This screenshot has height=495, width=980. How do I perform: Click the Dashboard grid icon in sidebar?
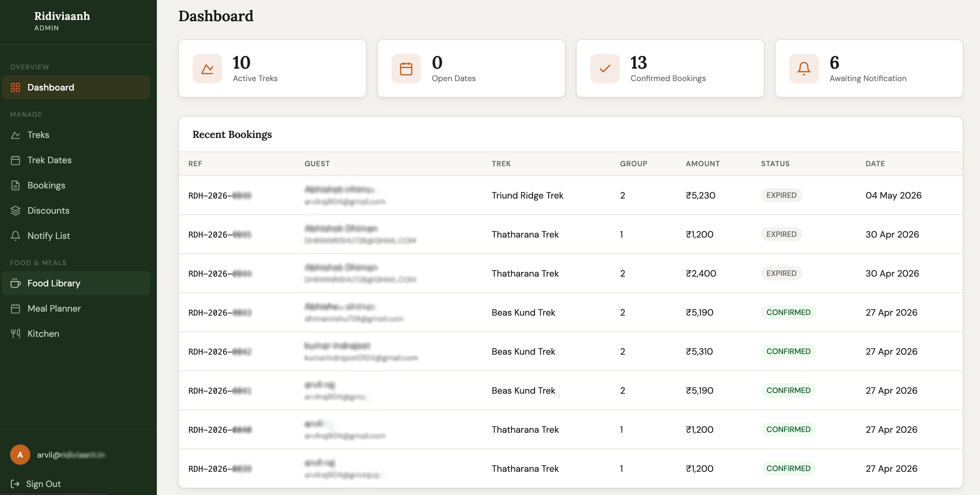click(x=15, y=87)
